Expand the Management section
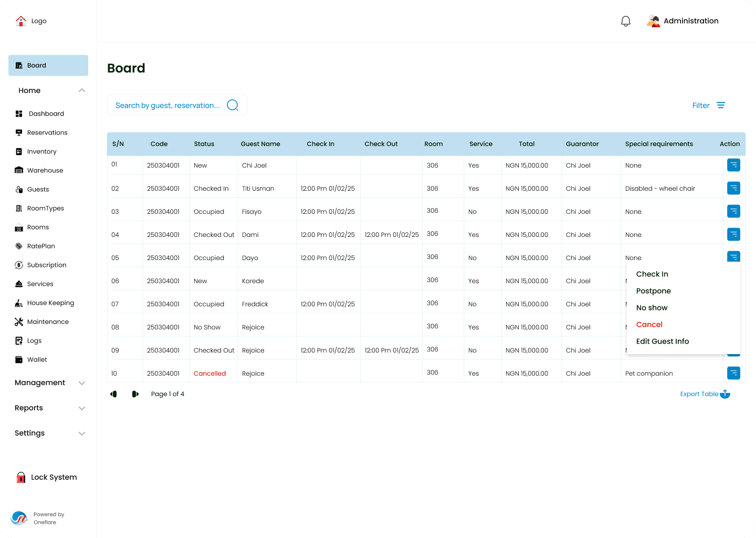The height and width of the screenshot is (538, 756). point(50,382)
